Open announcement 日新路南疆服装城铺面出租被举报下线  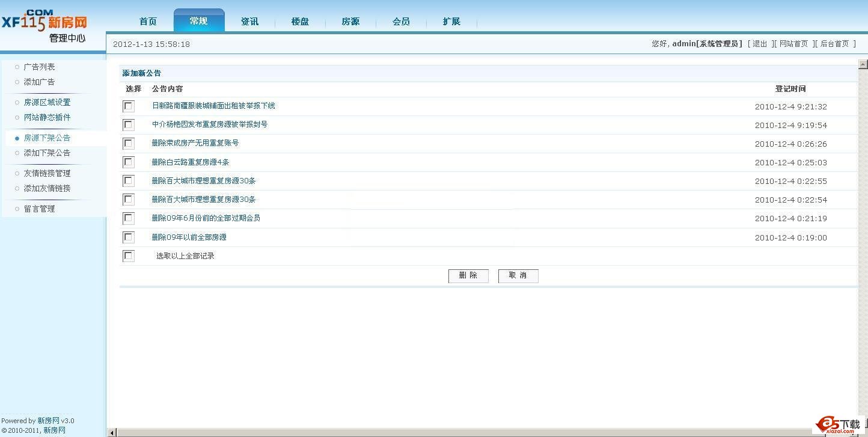[x=213, y=106]
